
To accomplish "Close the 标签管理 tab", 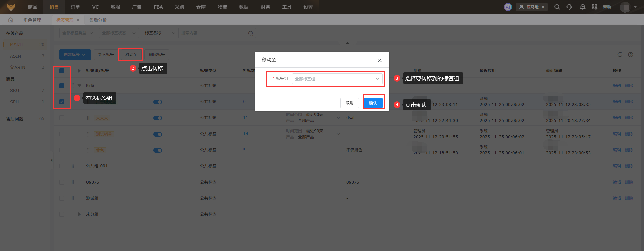I will pyautogui.click(x=78, y=20).
